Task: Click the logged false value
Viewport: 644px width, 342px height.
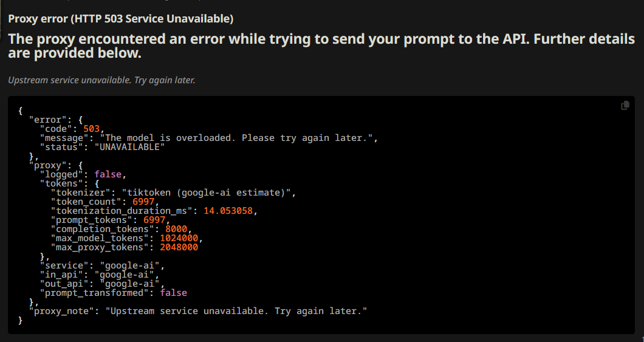Action: pos(108,174)
